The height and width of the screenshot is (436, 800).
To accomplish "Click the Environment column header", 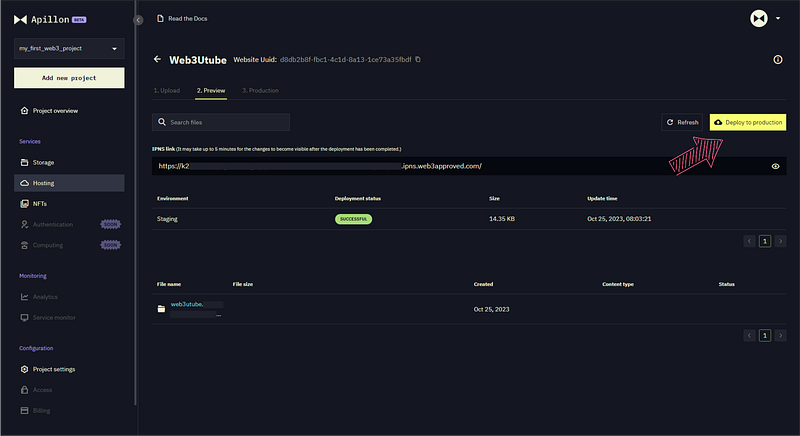I will (172, 198).
